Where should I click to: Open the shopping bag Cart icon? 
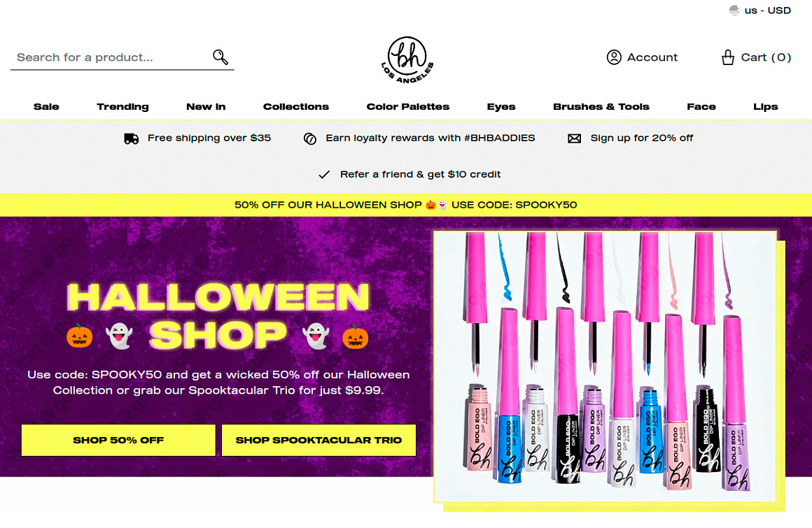(x=727, y=57)
